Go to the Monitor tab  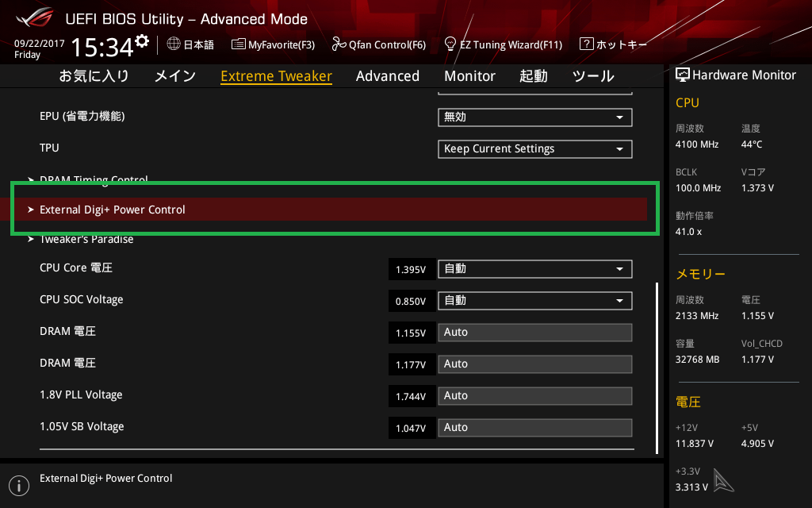(469, 76)
